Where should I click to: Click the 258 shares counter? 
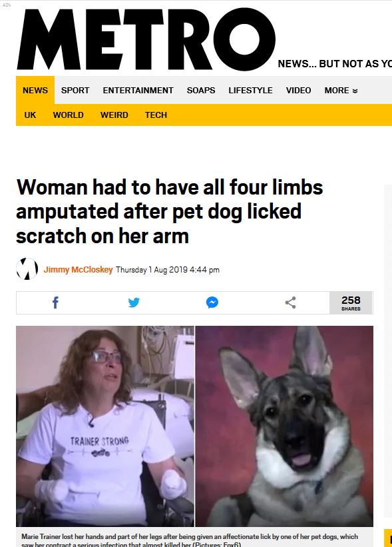(x=351, y=302)
